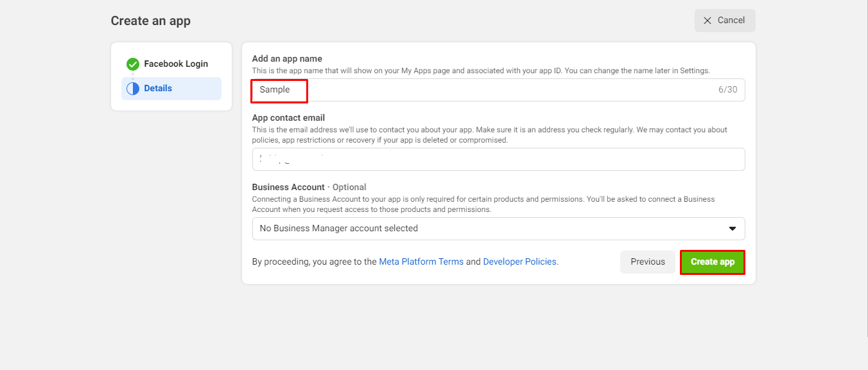
Task: Click the 'Add an app name' label
Action: 287,59
